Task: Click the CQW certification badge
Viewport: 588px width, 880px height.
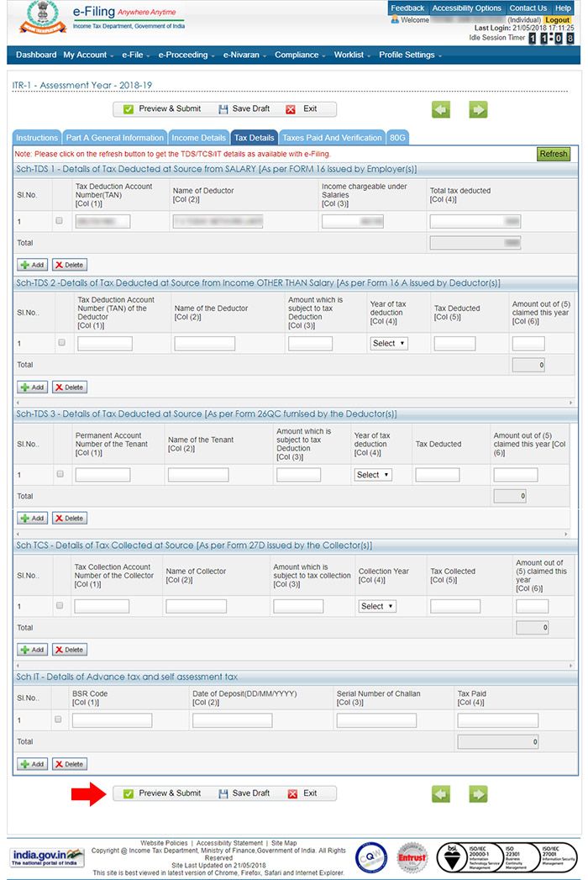Action: tap(371, 857)
